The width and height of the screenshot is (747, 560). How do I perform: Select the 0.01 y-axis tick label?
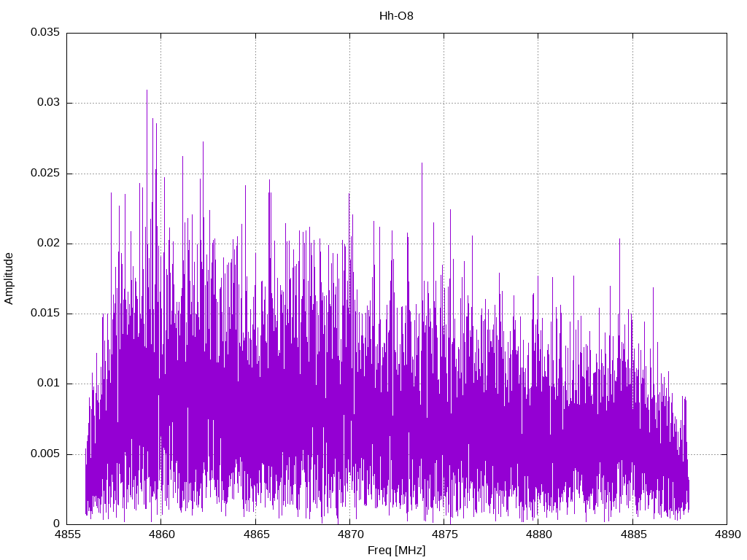pyautogui.click(x=47, y=384)
